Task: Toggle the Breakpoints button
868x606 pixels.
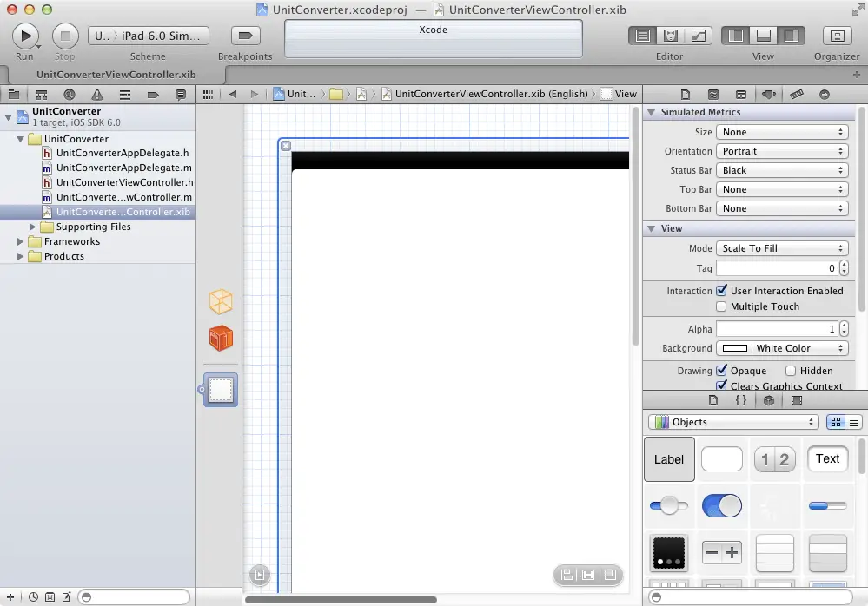Action: pos(245,36)
